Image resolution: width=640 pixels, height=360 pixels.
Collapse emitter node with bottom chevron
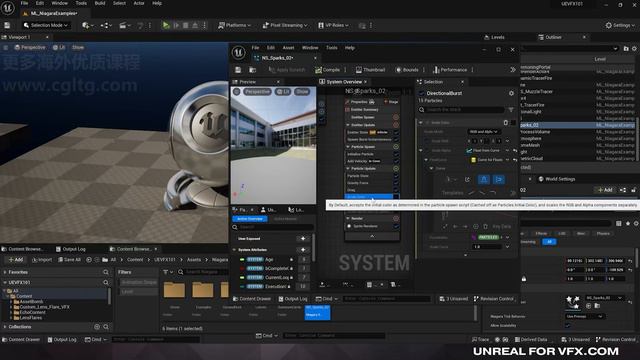point(372,236)
